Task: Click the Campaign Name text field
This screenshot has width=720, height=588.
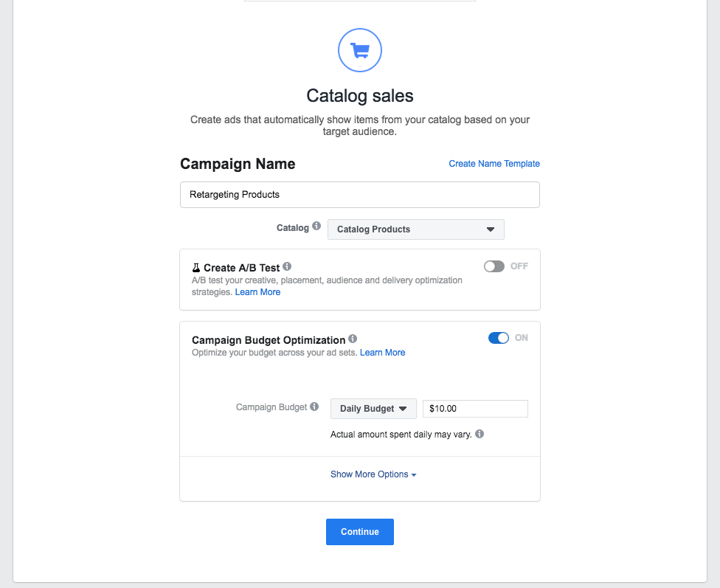Action: pos(360,195)
